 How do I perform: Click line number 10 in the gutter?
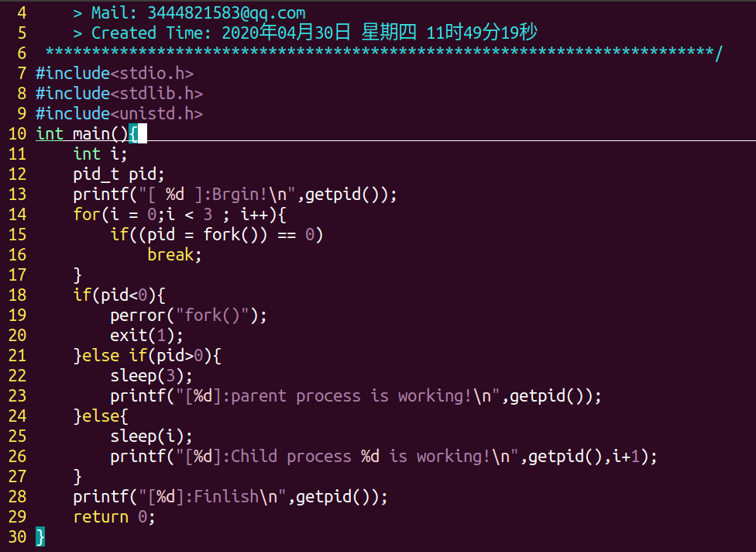tap(17, 134)
